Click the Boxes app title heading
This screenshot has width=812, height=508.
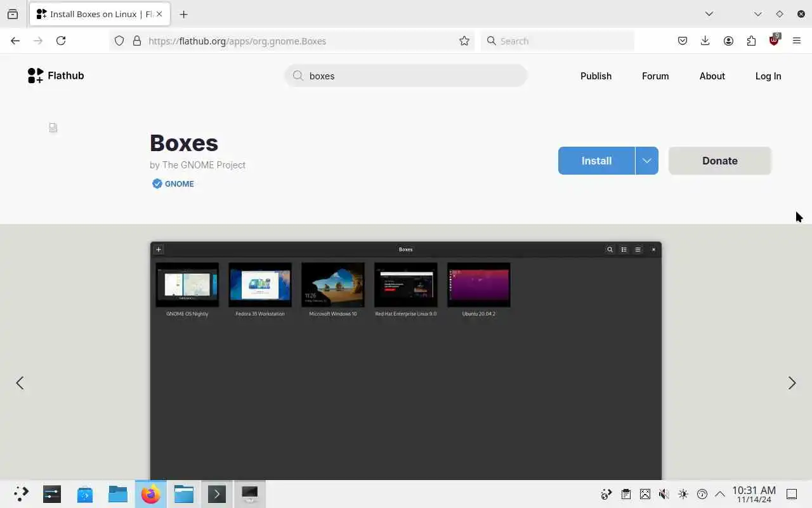pos(184,143)
